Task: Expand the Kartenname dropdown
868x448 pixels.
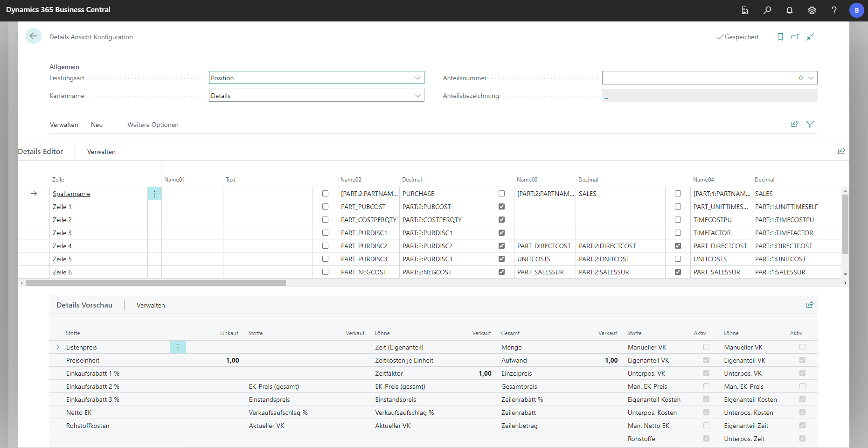Action: coord(417,96)
